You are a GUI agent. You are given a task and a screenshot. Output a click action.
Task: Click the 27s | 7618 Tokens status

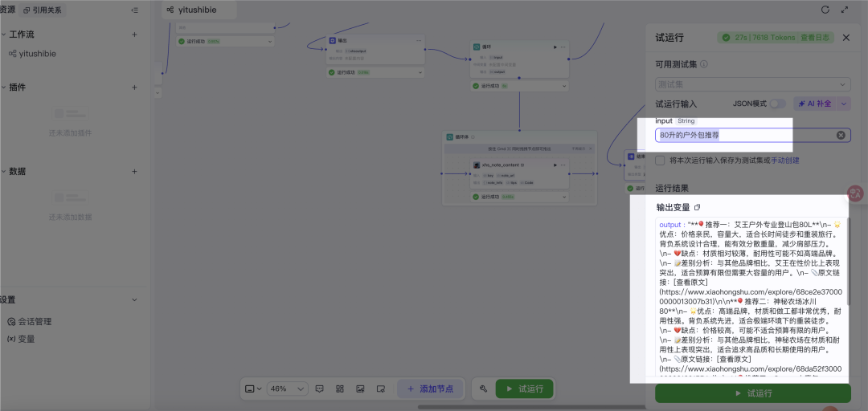click(764, 38)
